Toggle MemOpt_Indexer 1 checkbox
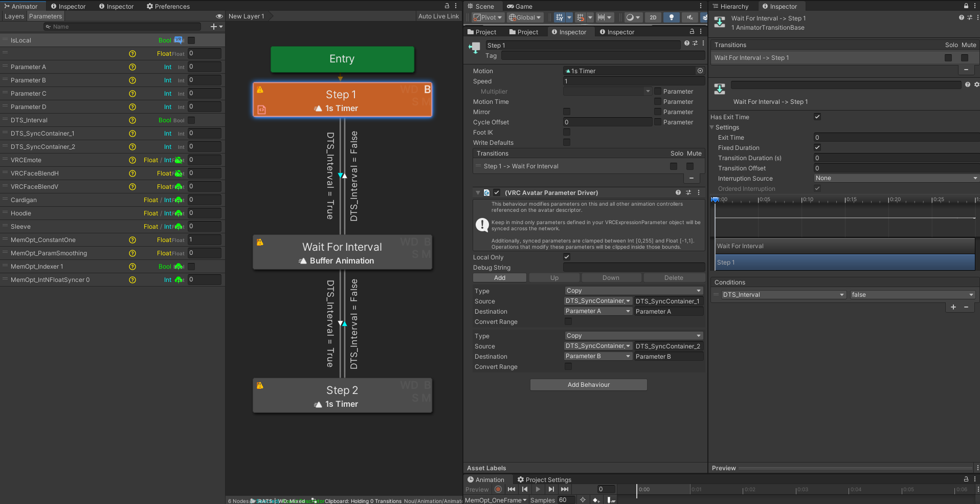This screenshot has width=980, height=504. pyautogui.click(x=191, y=267)
